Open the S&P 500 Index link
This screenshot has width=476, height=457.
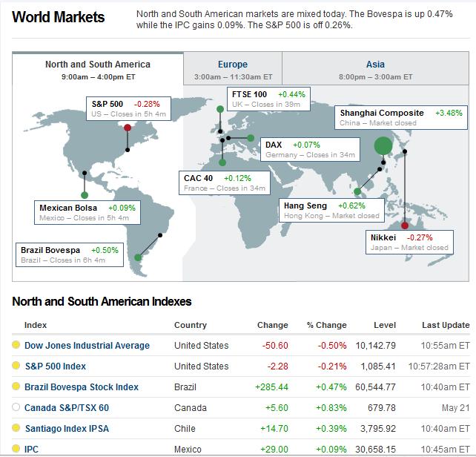click(x=56, y=366)
